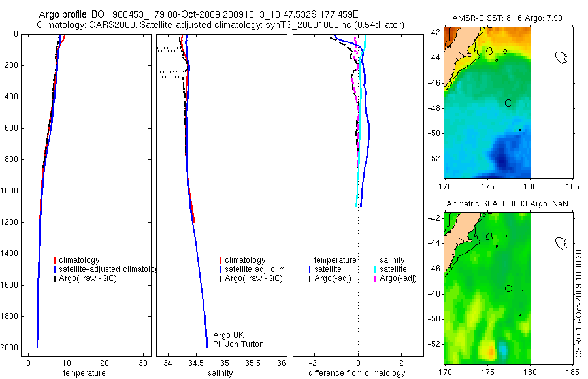The width and height of the screenshot is (588, 379).
Task: Click the magenta Argo(-adj) swatch in the difference legend
Action: click(x=375, y=279)
